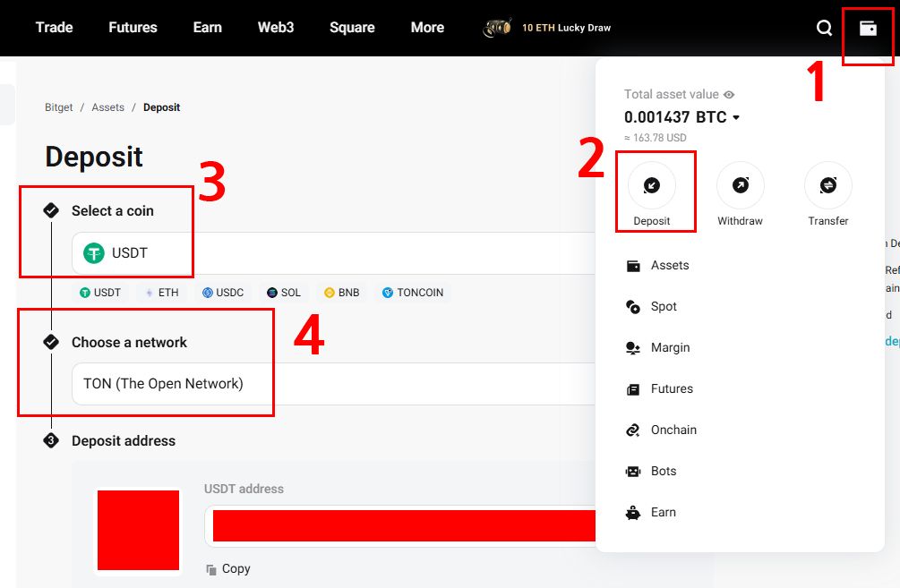Image resolution: width=900 pixels, height=588 pixels.
Task: Click the copy icon beside Copy
Action: (x=211, y=569)
